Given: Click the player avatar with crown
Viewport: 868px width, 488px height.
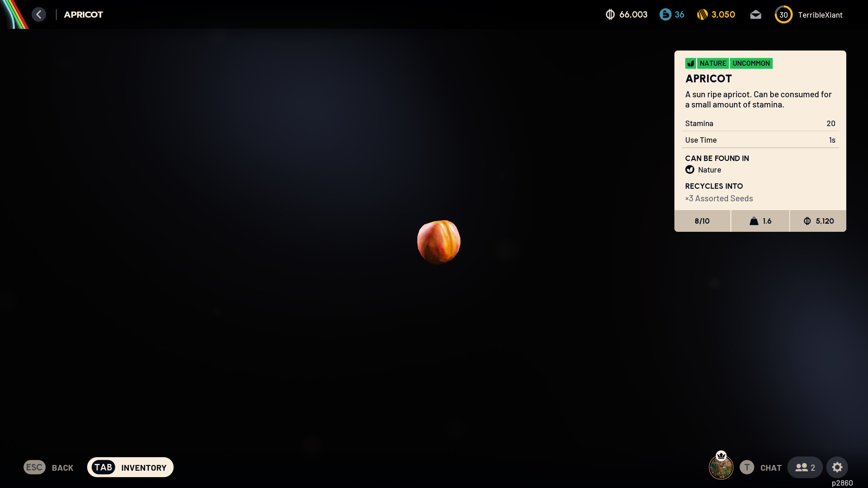Looking at the screenshot, I should [721, 467].
